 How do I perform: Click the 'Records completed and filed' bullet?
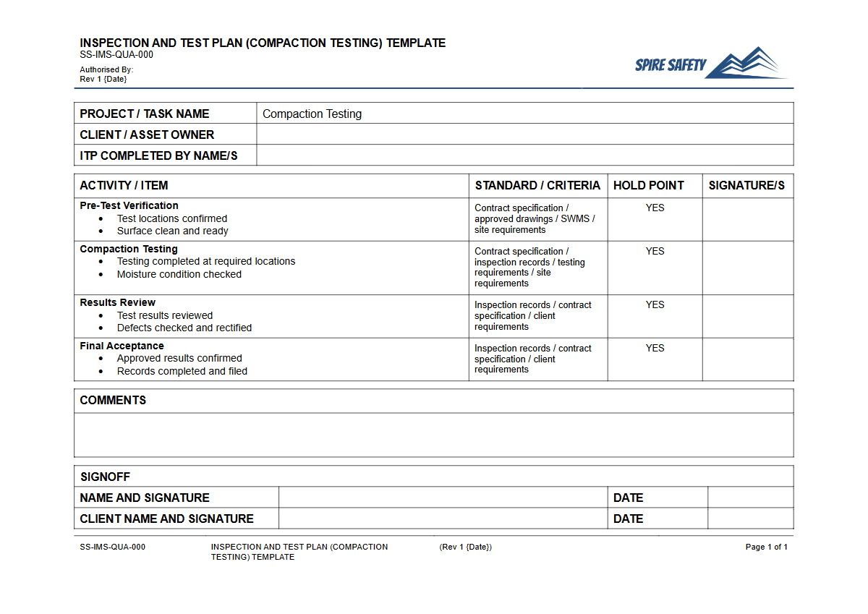click(x=182, y=371)
